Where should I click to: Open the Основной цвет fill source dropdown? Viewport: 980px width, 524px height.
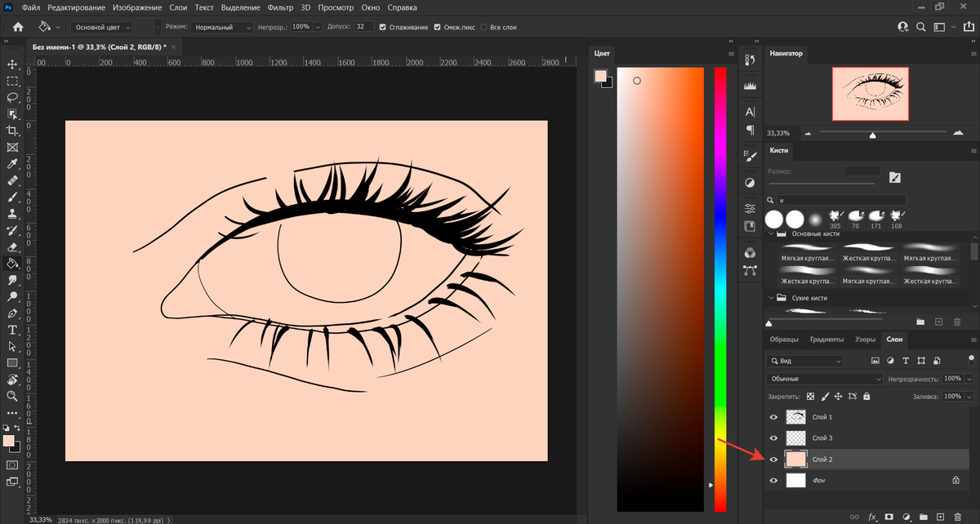[103, 27]
